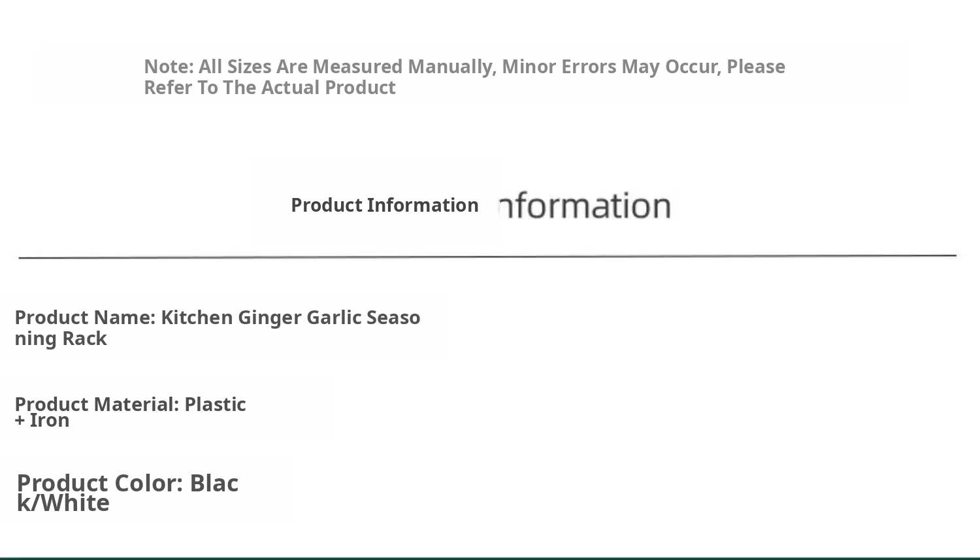Select the 'Refer To The Actual Product' line
Screen dimensions: 980x560
[270, 88]
